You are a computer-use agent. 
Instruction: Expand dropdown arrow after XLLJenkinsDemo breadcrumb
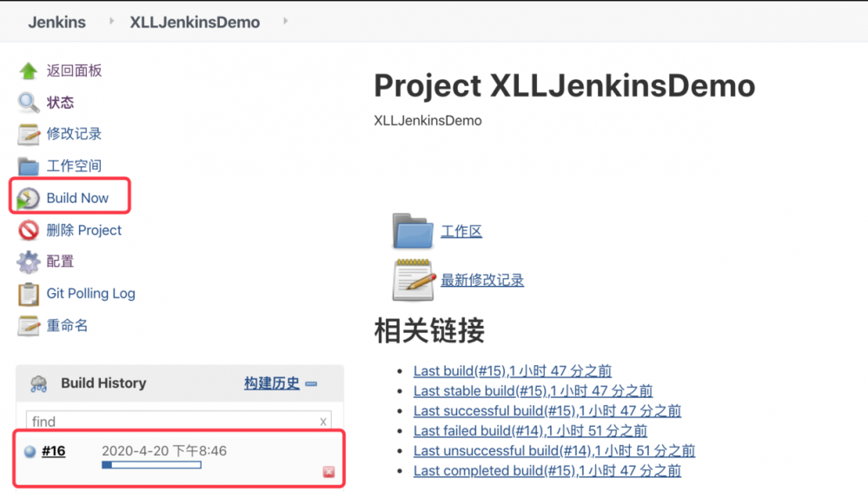pyautogui.click(x=286, y=21)
